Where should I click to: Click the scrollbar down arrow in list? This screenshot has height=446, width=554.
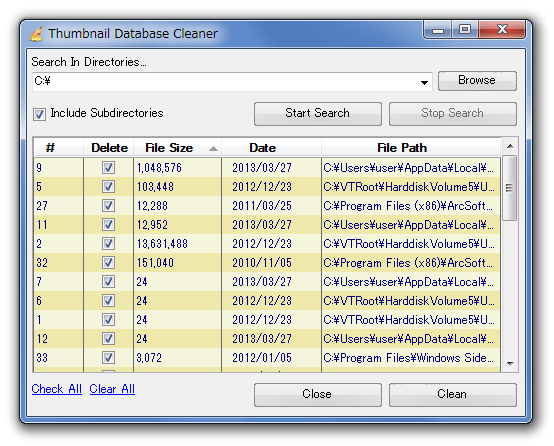pyautogui.click(x=510, y=363)
